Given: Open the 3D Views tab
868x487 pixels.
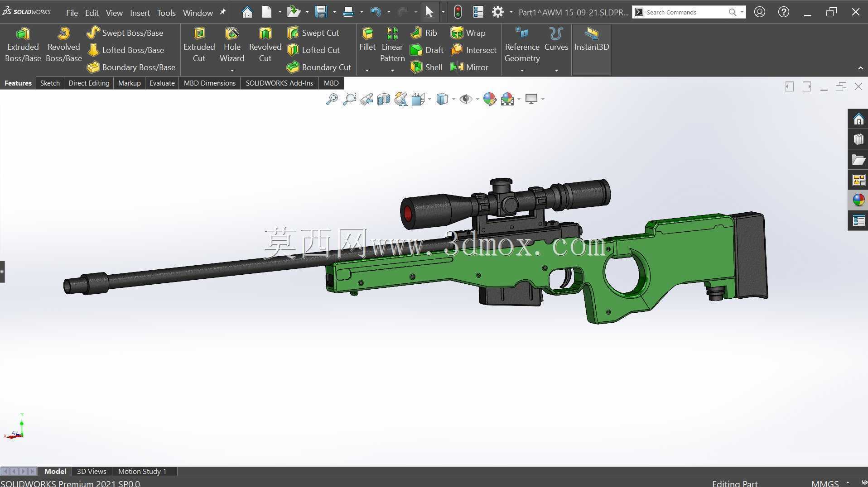Looking at the screenshot, I should (92, 471).
